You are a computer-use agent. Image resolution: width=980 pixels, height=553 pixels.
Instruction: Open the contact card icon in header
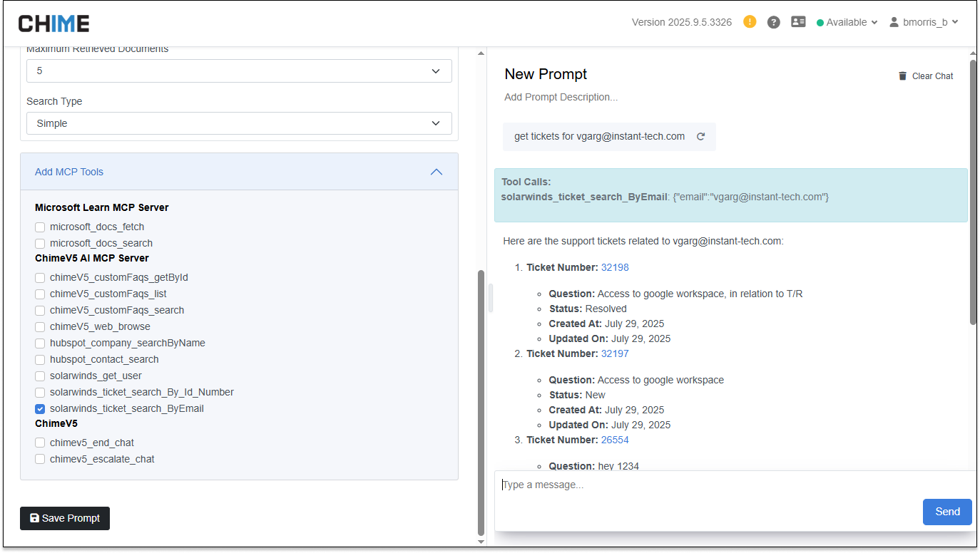coord(798,22)
